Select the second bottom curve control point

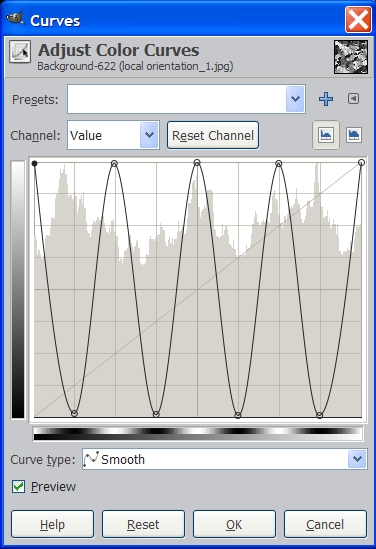coord(156,414)
